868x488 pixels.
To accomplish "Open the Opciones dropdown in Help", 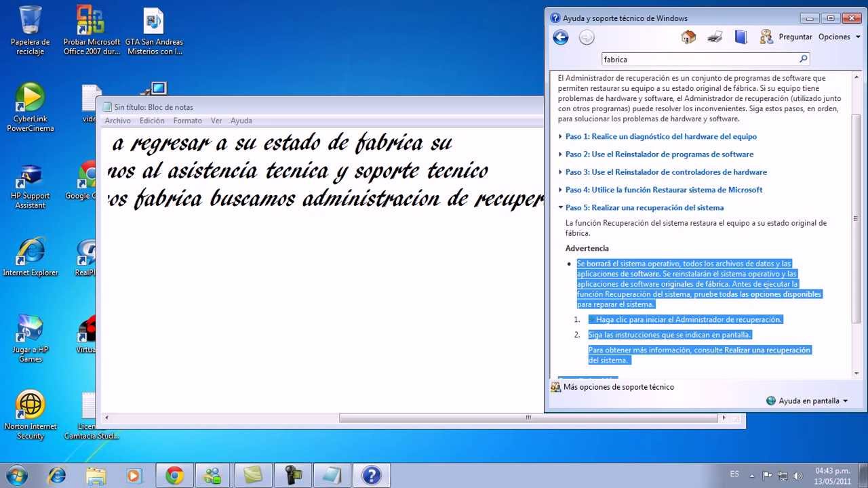I will click(838, 37).
